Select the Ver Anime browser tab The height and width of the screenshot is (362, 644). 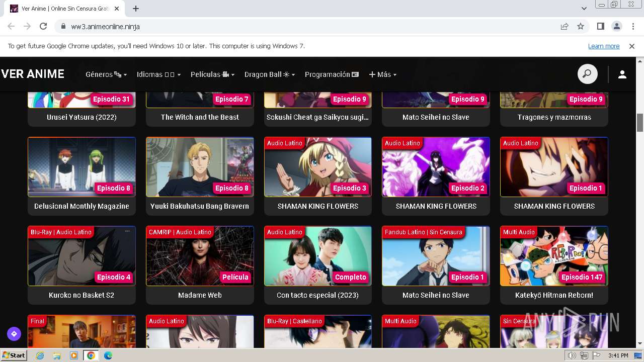pos(65,9)
